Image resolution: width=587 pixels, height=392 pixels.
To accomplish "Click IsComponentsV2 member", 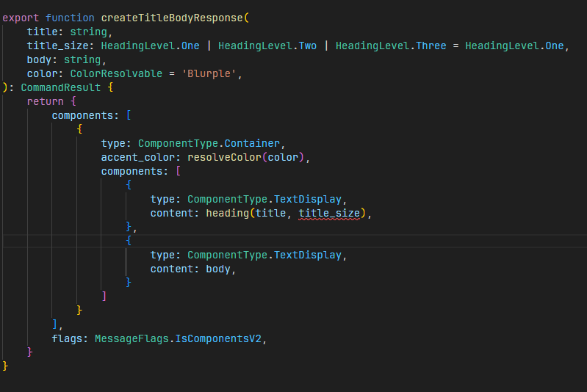I will [218, 338].
